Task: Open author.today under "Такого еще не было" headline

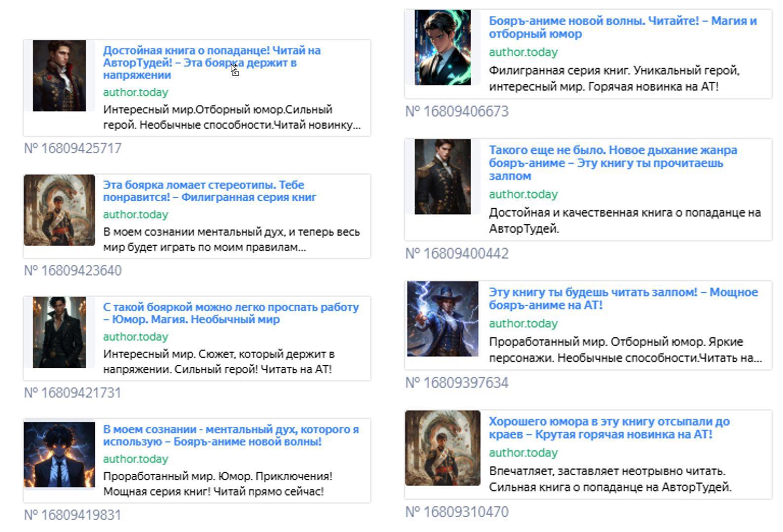Action: coord(523,194)
